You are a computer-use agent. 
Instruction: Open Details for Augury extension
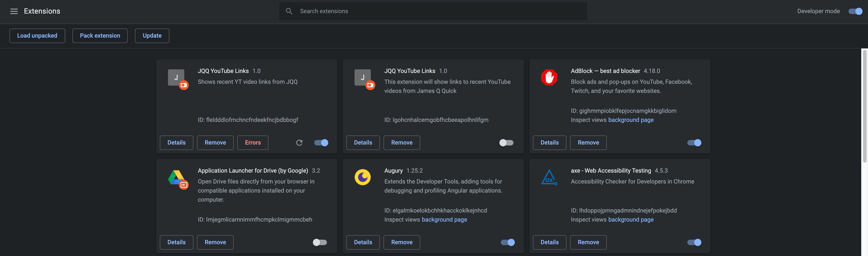pos(363,242)
